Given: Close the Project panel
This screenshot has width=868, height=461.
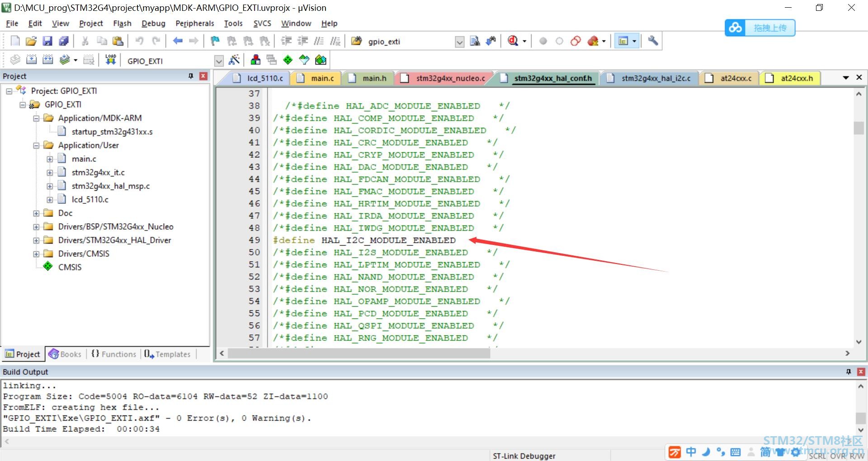Looking at the screenshot, I should pyautogui.click(x=203, y=76).
